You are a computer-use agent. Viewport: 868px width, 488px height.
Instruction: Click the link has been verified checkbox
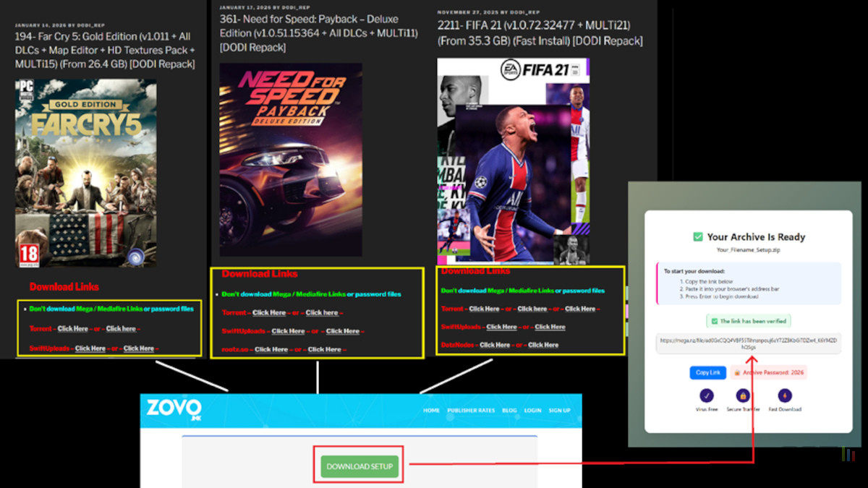point(714,320)
